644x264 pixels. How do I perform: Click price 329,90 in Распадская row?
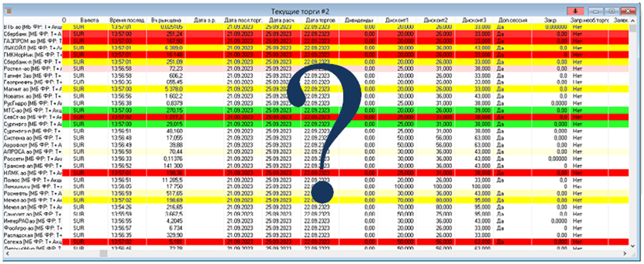pyautogui.click(x=174, y=235)
